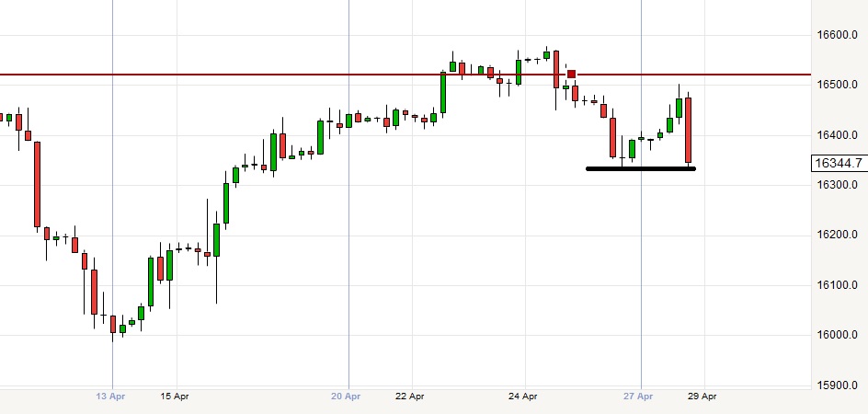Image resolution: width=868 pixels, height=414 pixels.
Task: Click the red square marker on the resistance line
Action: point(571,74)
